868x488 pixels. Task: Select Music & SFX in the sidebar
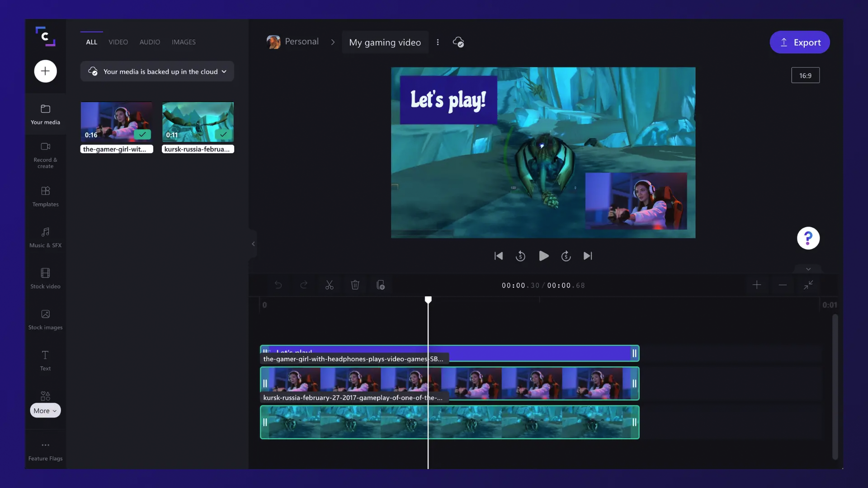tap(45, 237)
